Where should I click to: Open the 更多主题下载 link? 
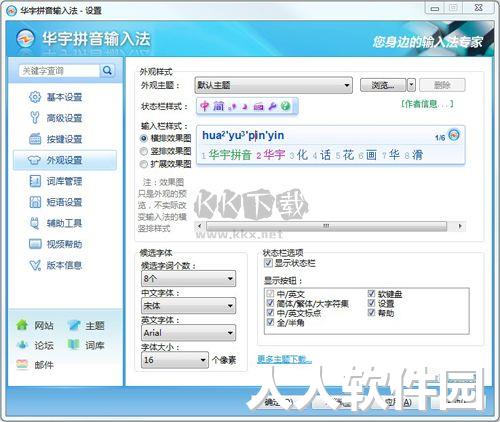pyautogui.click(x=284, y=359)
